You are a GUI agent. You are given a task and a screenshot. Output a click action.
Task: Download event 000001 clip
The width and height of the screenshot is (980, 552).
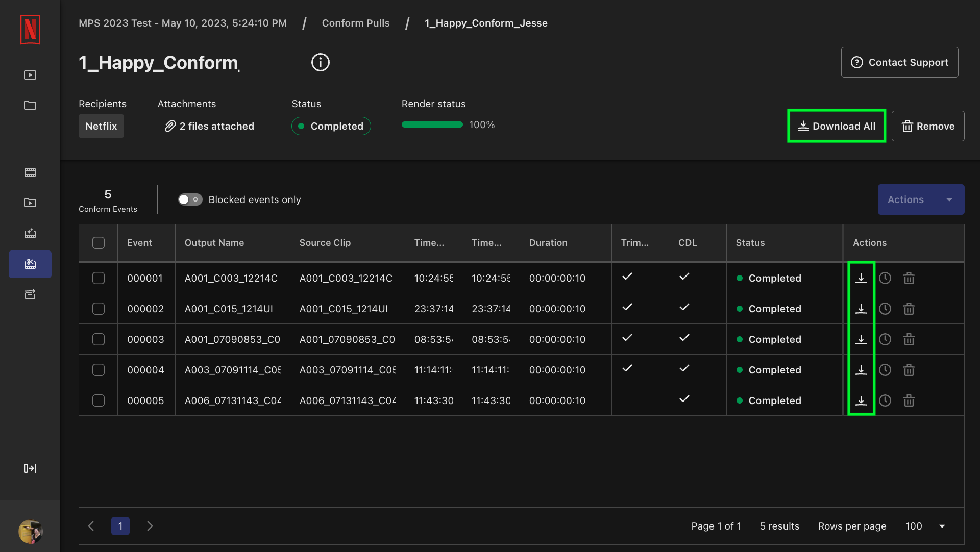point(861,278)
